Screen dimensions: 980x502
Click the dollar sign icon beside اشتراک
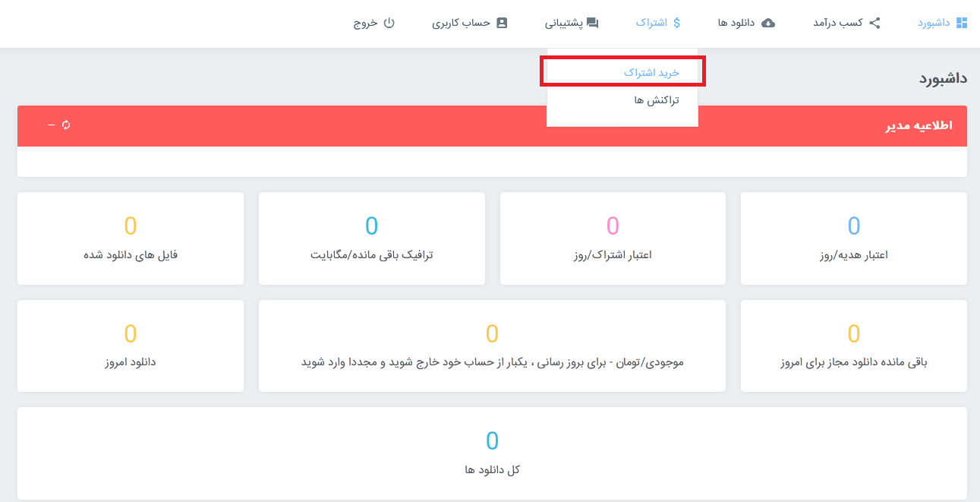(x=676, y=23)
